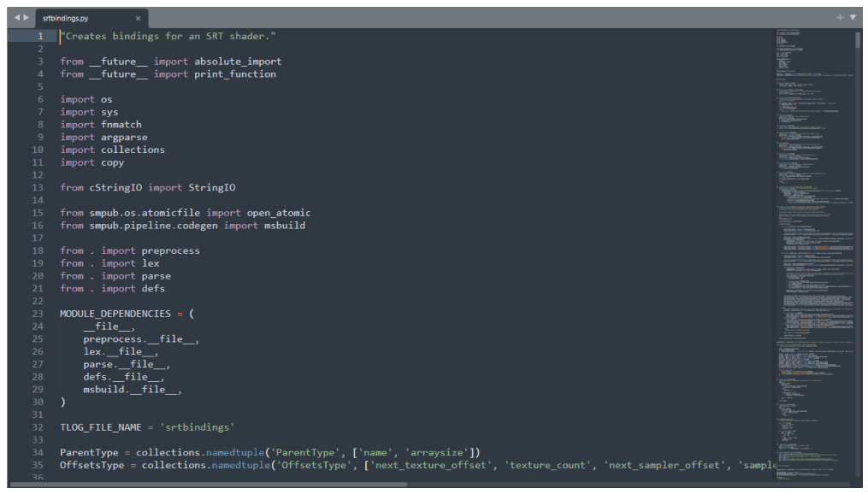Screen dimensions: 868x494
Task: Click the left tab-scroll arrow
Action: 16,18
